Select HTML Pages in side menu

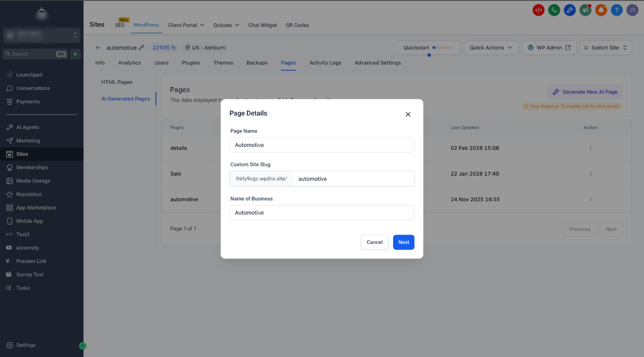(x=117, y=82)
